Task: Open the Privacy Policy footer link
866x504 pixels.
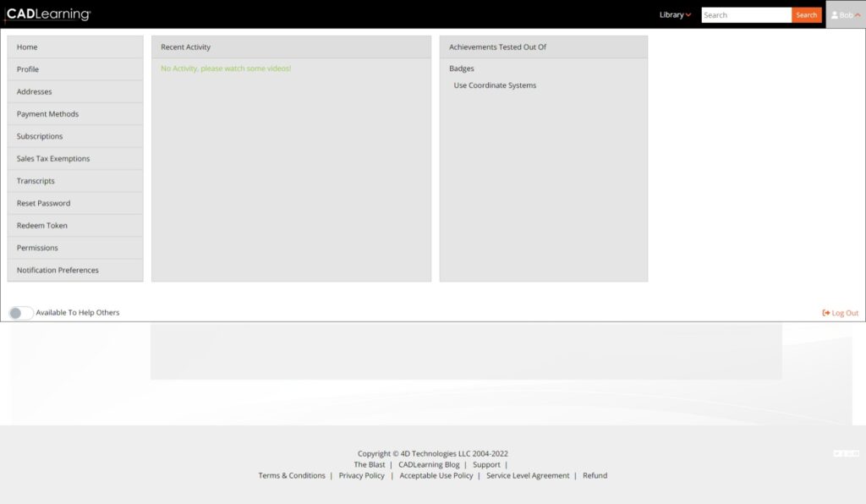Action: 361,475
